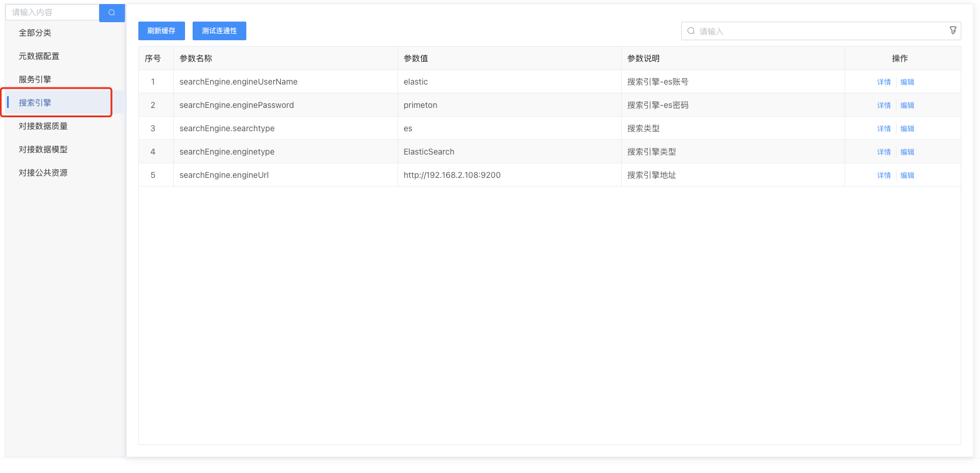Image resolution: width=980 pixels, height=473 pixels.
Task: Click the sidebar search magnifier button
Action: pos(111,12)
